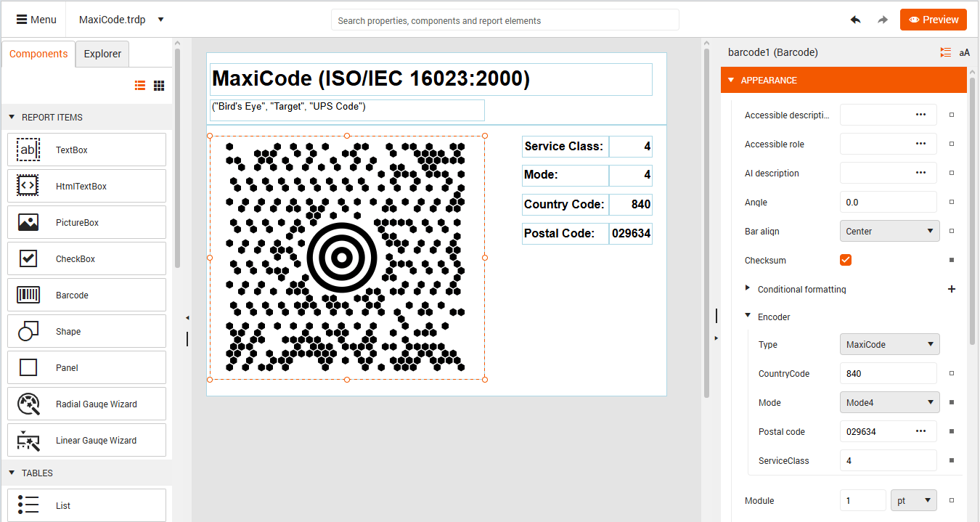Select the List component
Image resolution: width=980 pixels, height=522 pixels.
[x=86, y=505]
